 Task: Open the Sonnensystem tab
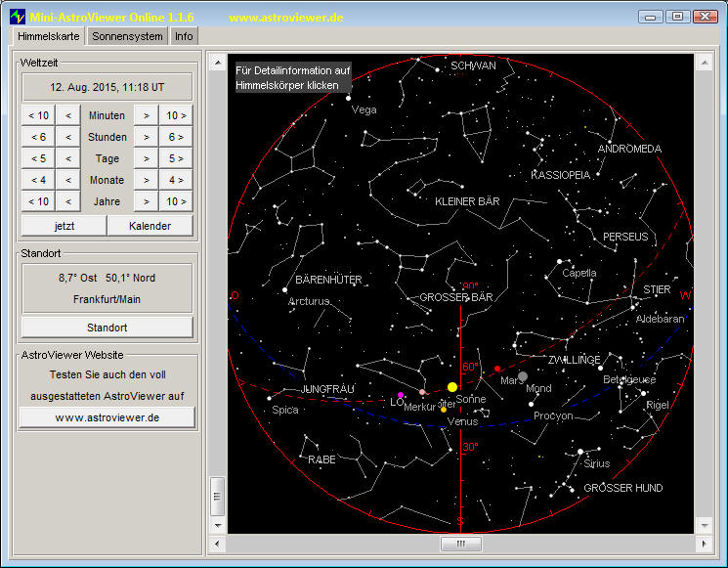tap(127, 36)
